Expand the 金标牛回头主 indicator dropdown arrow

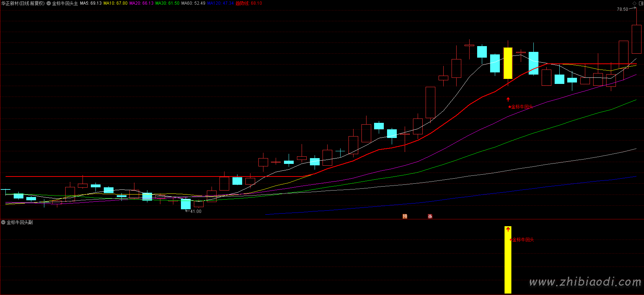click(49, 3)
